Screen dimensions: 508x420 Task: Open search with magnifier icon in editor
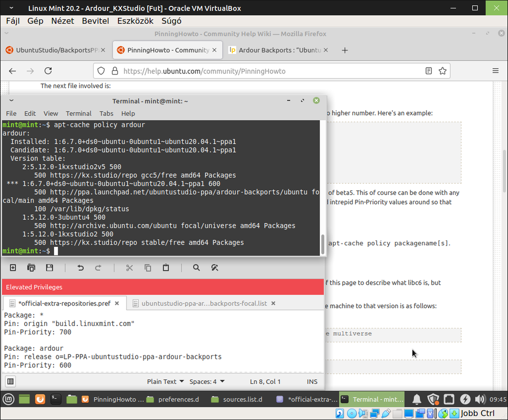(196, 268)
